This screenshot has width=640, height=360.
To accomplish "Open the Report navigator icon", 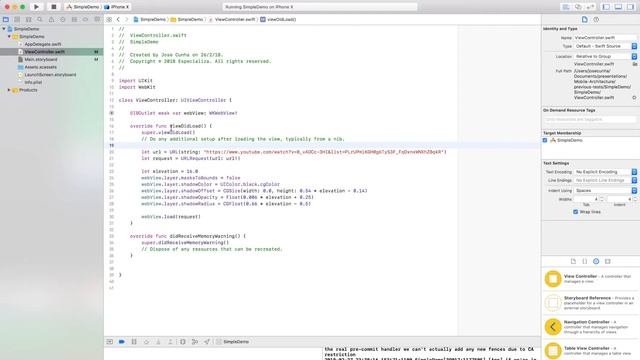I will click(x=97, y=19).
